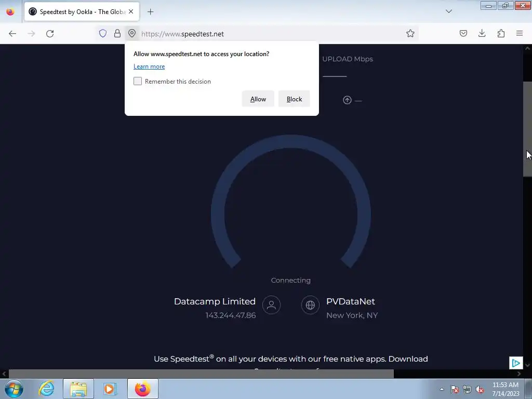Click the upload arrow icon

347,100
